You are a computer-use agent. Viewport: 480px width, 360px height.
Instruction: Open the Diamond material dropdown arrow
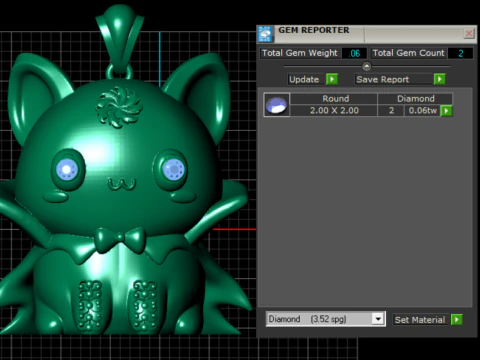pyautogui.click(x=378, y=319)
